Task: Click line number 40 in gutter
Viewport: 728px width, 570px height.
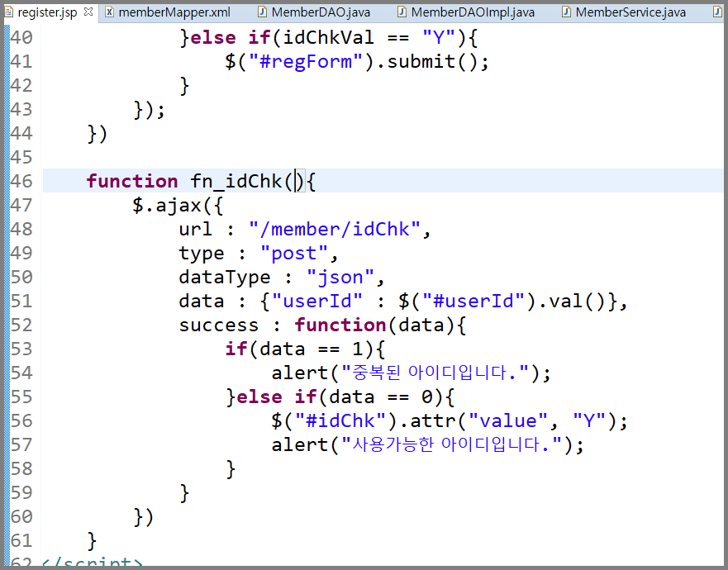Action: pos(21,37)
